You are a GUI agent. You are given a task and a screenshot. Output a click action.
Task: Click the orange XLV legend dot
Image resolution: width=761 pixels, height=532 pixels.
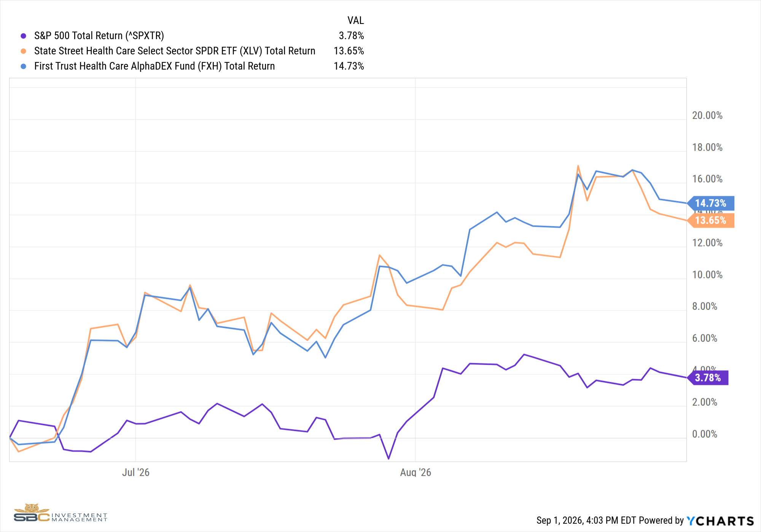pos(24,51)
